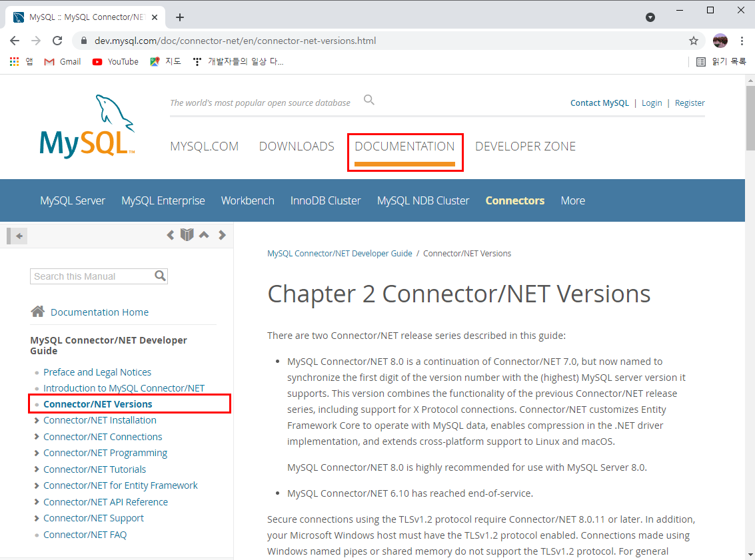Open the More menu in blue bar
This screenshot has width=755, height=560.
coord(572,200)
